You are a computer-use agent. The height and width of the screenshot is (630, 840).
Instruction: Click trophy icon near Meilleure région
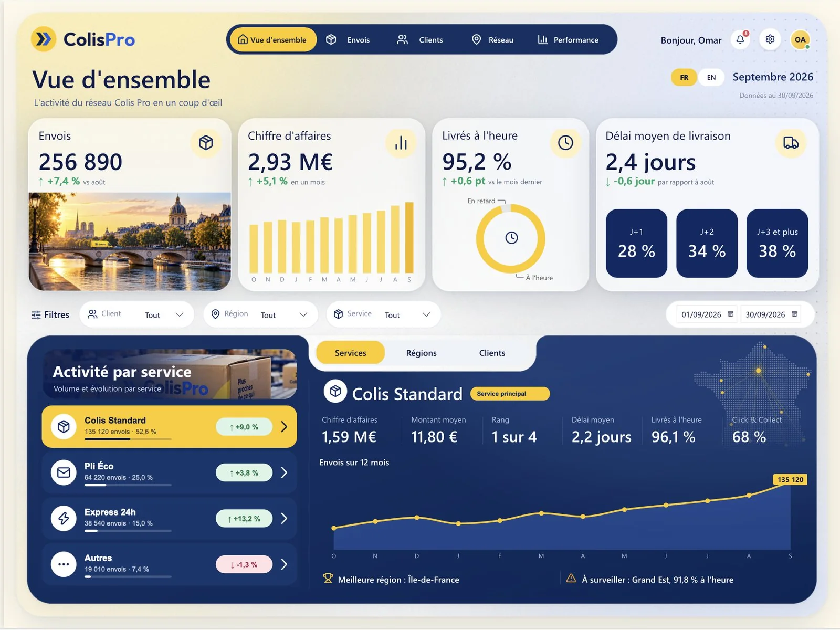[x=328, y=579]
